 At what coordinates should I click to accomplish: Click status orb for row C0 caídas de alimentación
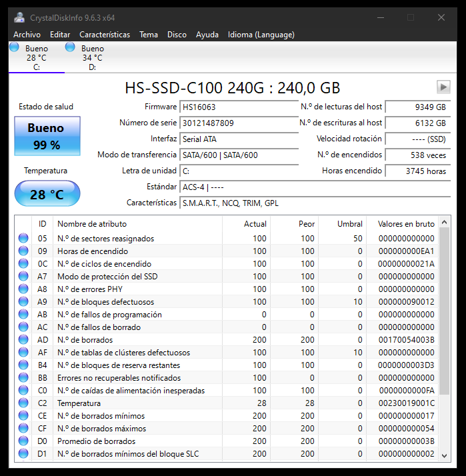[x=23, y=390]
